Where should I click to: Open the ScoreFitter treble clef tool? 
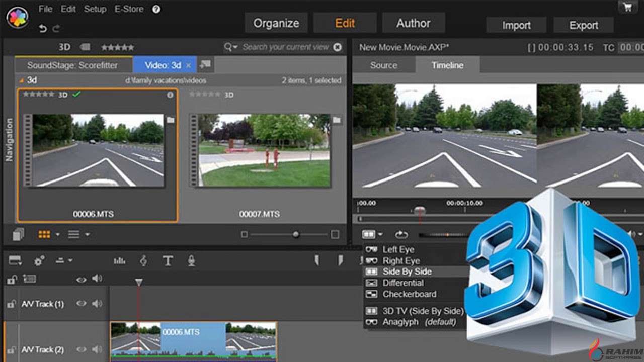(x=143, y=260)
